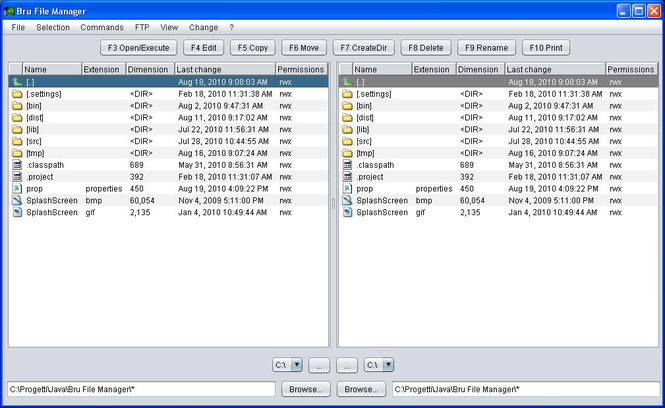665x408 pixels.
Task: Click the .project file icon in right panel
Action: (x=347, y=177)
